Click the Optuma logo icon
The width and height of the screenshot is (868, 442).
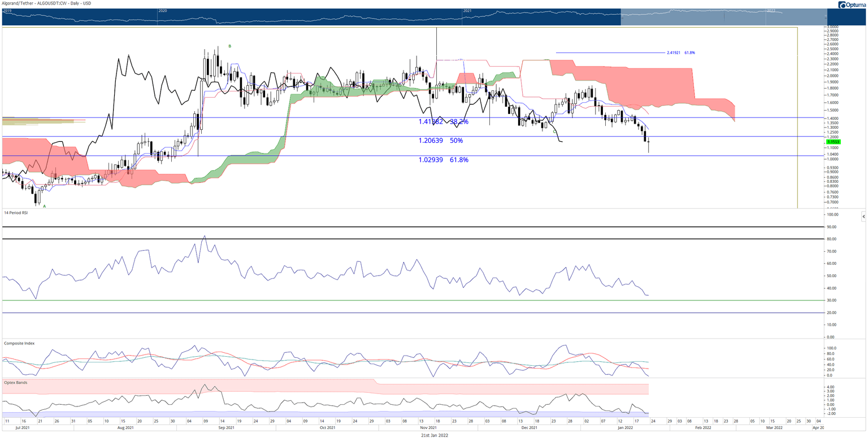click(843, 5)
